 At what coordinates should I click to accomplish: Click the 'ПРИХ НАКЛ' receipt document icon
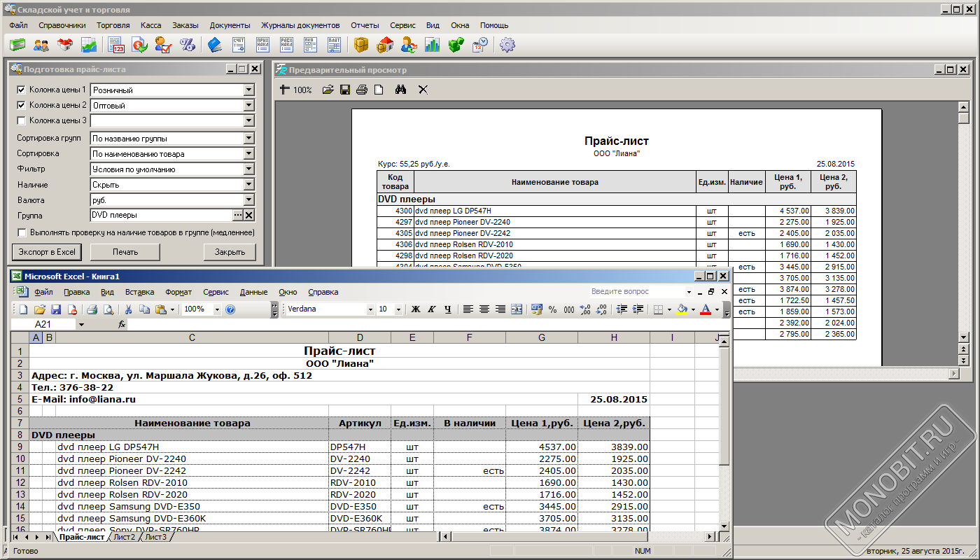click(262, 45)
